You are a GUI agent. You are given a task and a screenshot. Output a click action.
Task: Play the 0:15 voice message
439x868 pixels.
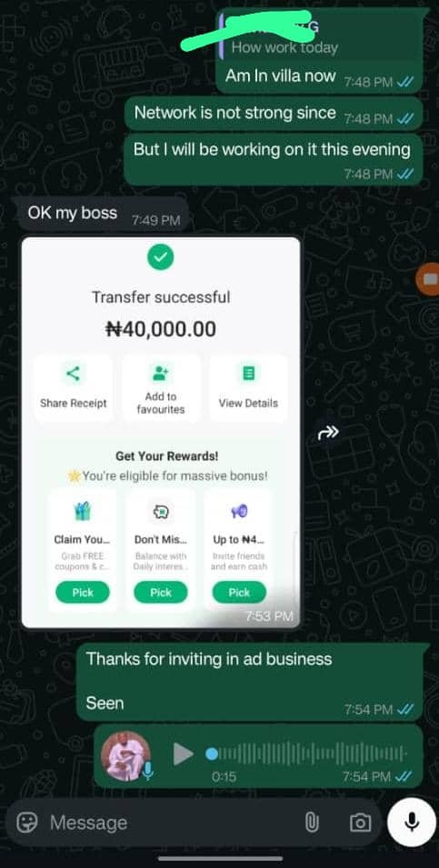pos(183,754)
